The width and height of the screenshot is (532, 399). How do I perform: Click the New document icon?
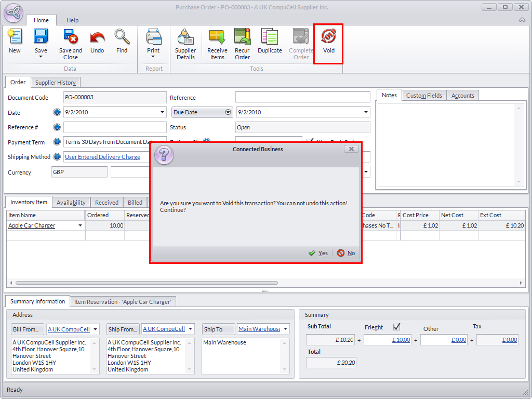tap(15, 37)
